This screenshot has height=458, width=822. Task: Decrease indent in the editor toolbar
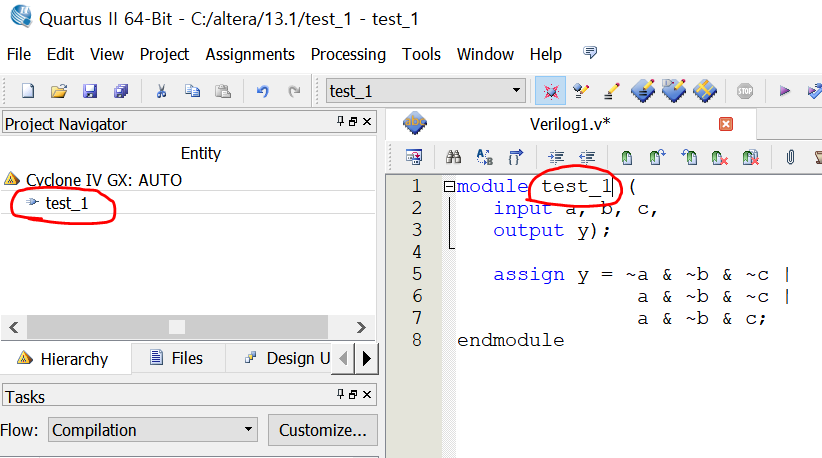(x=587, y=157)
